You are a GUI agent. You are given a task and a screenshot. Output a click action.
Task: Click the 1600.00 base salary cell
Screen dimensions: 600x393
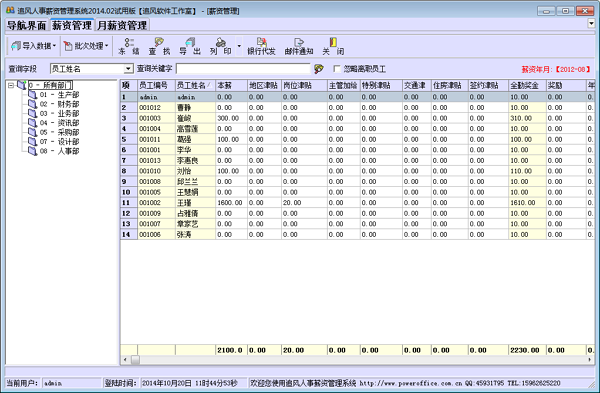(231, 203)
